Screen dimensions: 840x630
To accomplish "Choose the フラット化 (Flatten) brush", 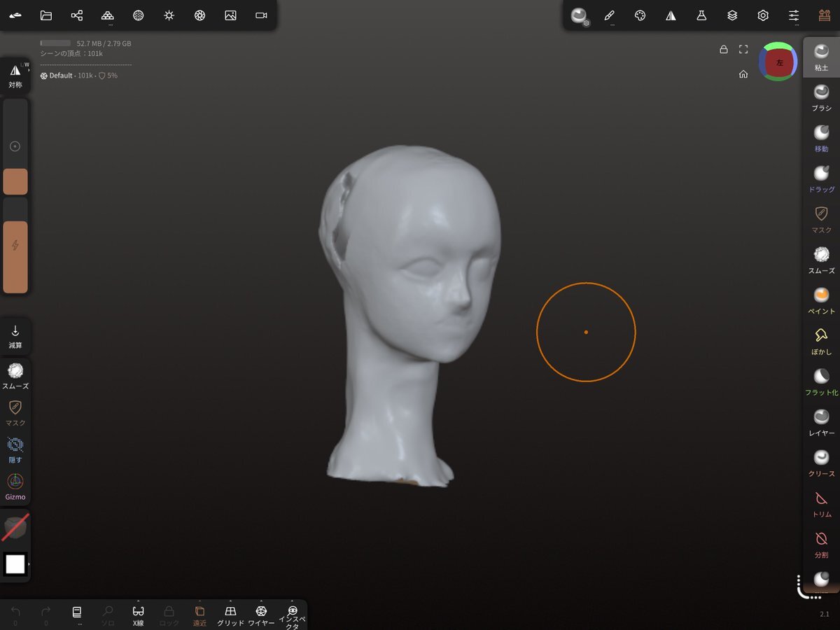I will click(821, 381).
